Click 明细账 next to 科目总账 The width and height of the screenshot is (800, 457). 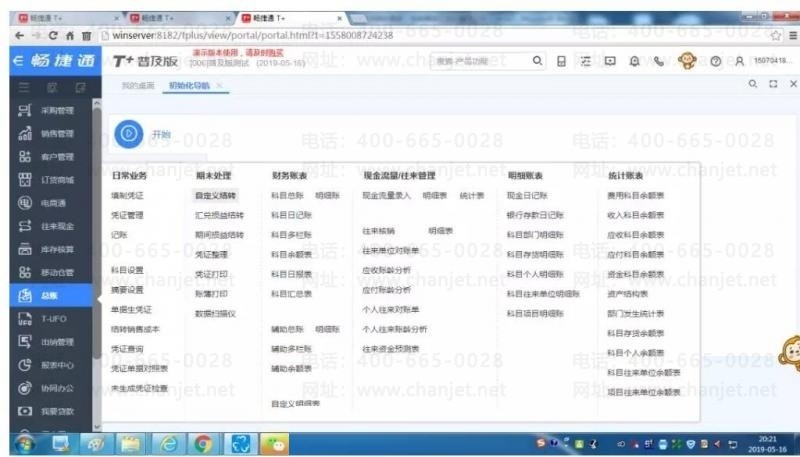pos(327,195)
